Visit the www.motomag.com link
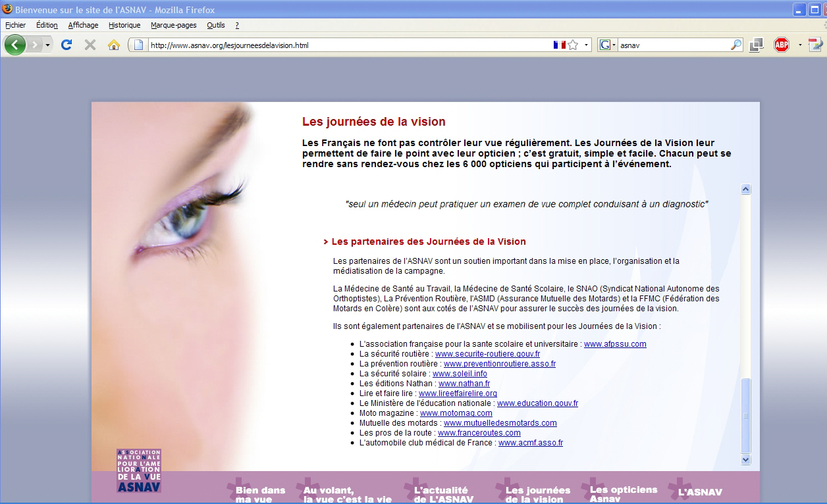Image resolution: width=827 pixels, height=504 pixels. pos(456,413)
